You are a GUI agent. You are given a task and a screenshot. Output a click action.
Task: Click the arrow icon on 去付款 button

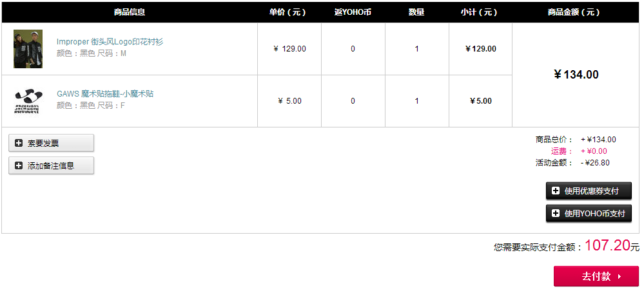click(620, 277)
